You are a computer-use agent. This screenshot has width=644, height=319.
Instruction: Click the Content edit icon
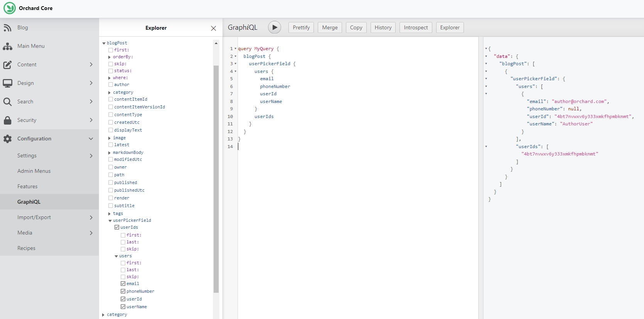pos(7,65)
